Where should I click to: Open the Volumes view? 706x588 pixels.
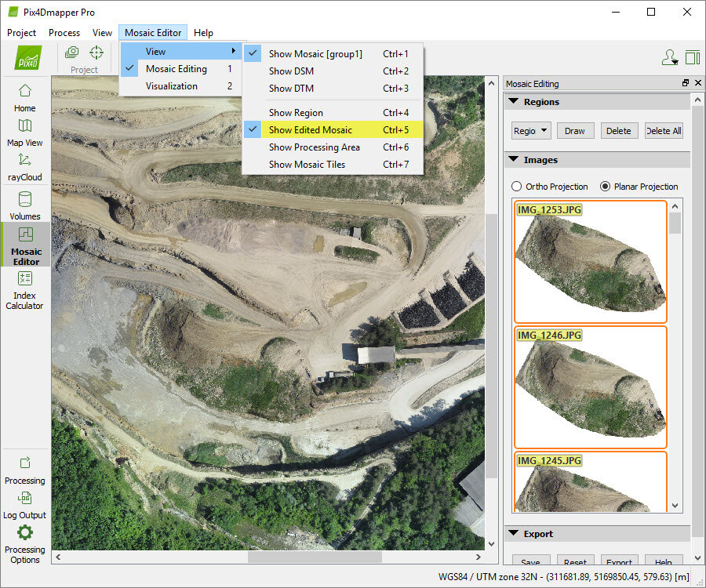24,205
